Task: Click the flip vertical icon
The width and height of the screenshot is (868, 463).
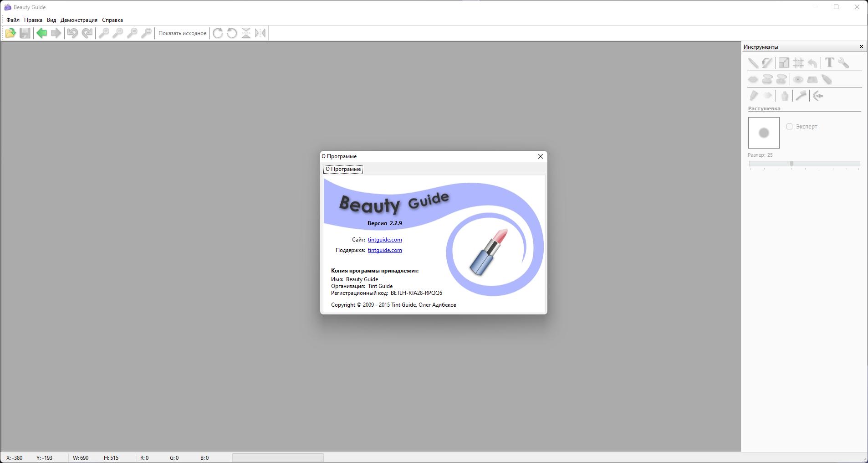Action: pos(246,33)
